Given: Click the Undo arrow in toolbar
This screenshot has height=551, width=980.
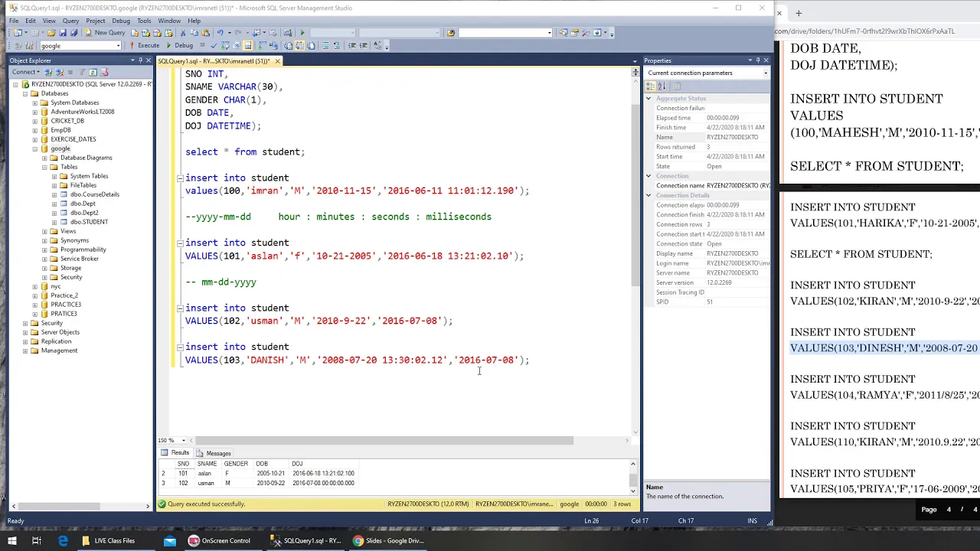Looking at the screenshot, I should coord(220,33).
